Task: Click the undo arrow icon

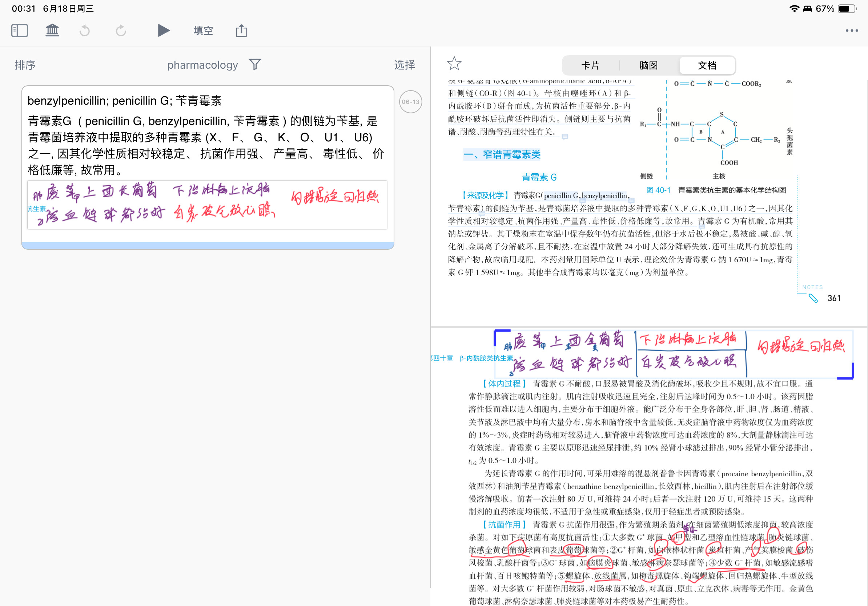Action: [85, 31]
